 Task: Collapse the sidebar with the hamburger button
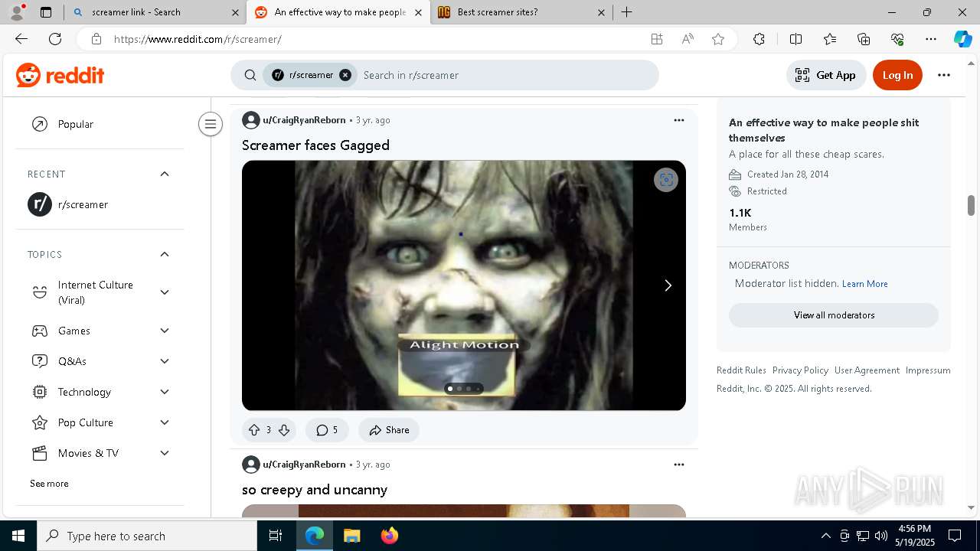[x=210, y=124]
